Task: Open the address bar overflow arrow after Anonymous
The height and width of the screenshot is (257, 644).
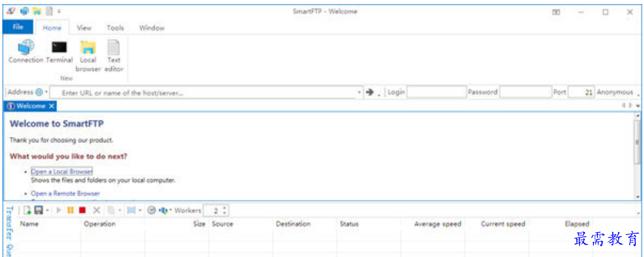Action: (638, 95)
